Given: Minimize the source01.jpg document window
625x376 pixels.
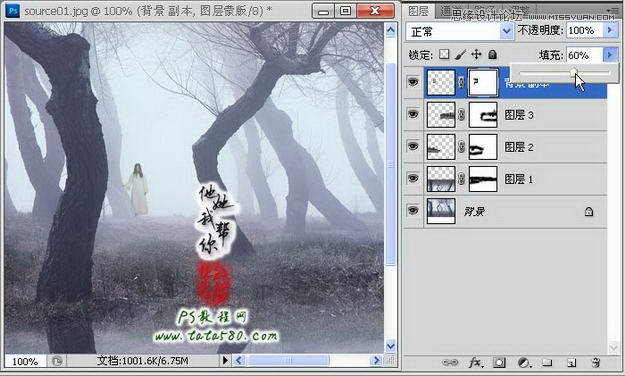Looking at the screenshot, I should [323, 11].
